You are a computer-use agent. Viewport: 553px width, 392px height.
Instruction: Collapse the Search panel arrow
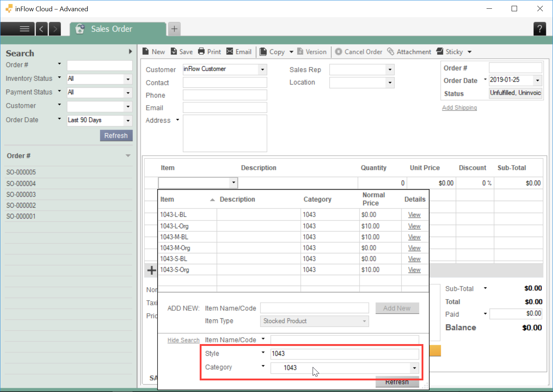130,52
